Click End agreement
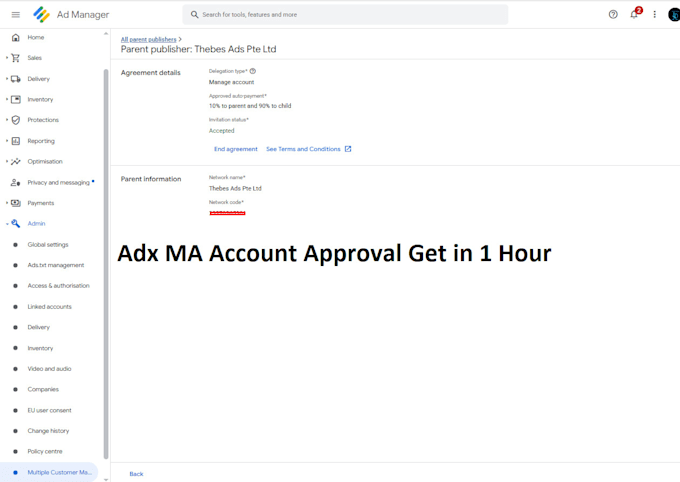This screenshot has width=680, height=482. 235,149
